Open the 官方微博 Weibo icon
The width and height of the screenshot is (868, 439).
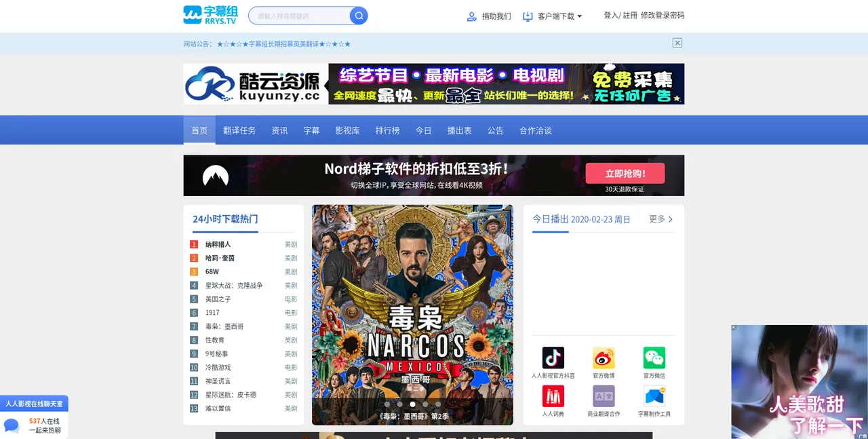point(604,358)
